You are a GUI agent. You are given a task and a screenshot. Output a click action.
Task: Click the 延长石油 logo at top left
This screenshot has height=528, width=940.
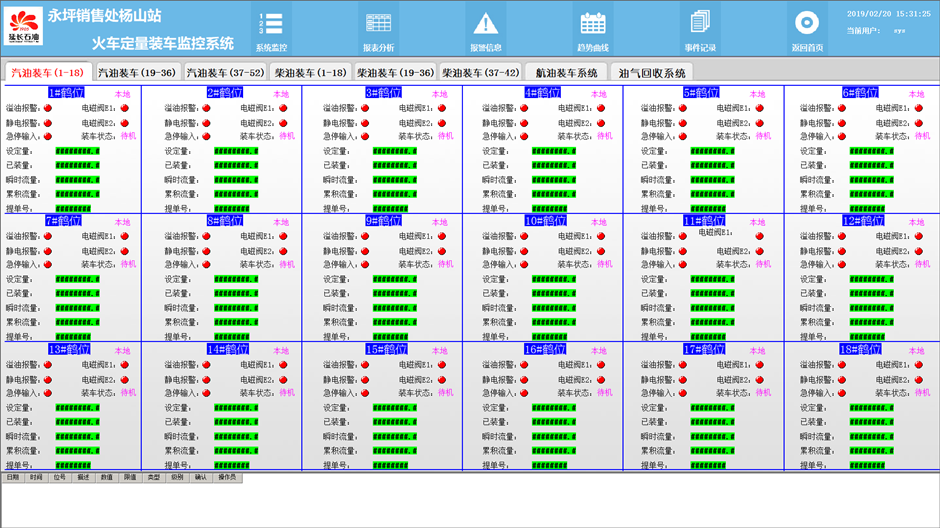24,27
